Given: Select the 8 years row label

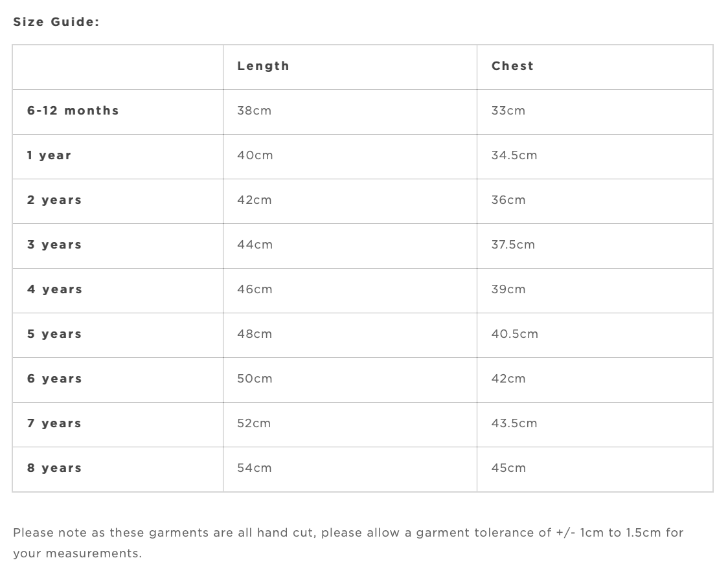Looking at the screenshot, I should coord(54,468).
